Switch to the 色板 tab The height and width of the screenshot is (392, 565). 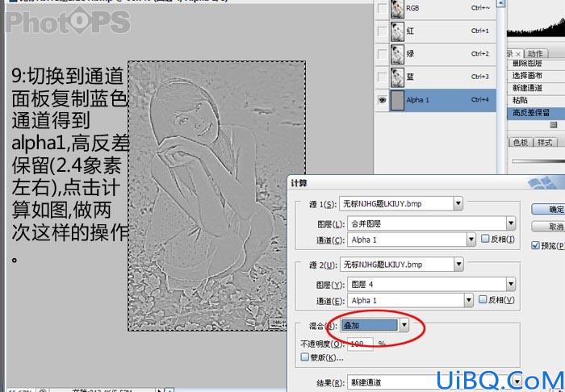(x=521, y=142)
